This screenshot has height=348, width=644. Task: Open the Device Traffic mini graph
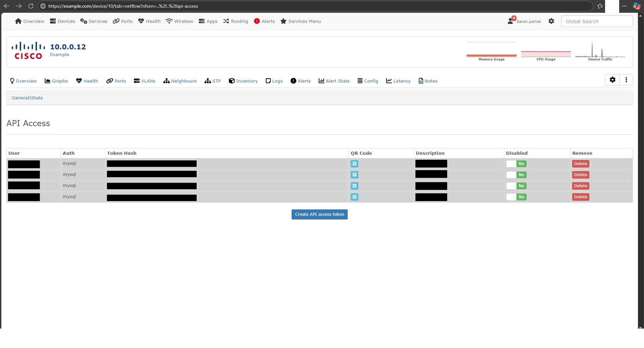click(x=600, y=51)
